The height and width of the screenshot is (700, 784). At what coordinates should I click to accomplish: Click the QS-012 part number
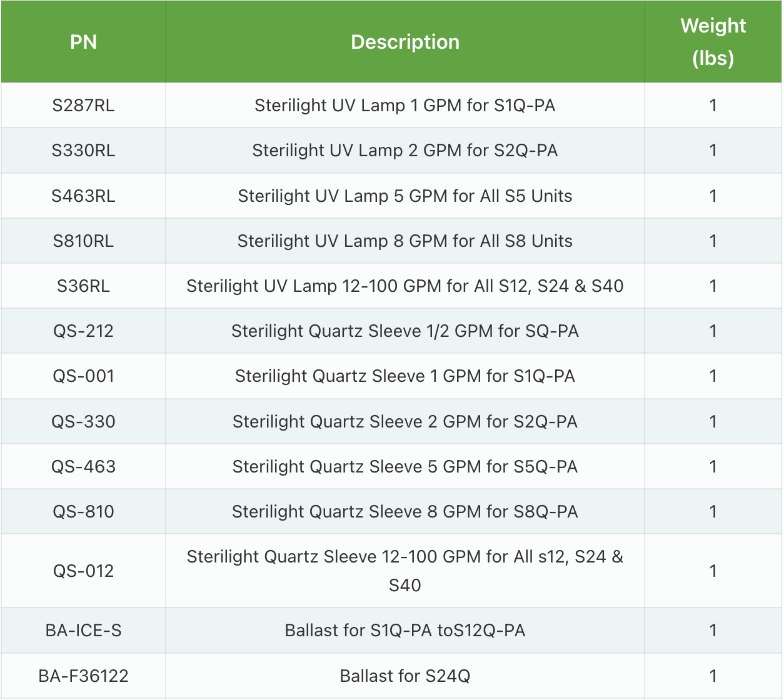click(x=83, y=571)
